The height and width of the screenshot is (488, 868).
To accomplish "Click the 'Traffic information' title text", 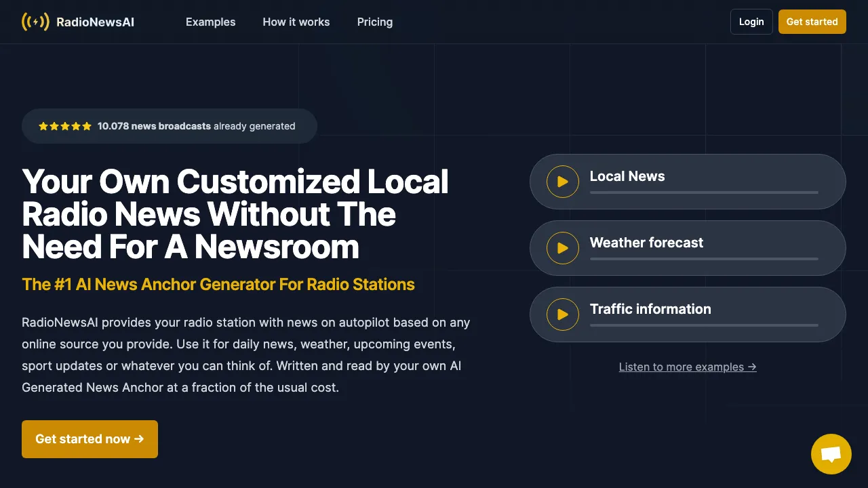I will point(650,309).
